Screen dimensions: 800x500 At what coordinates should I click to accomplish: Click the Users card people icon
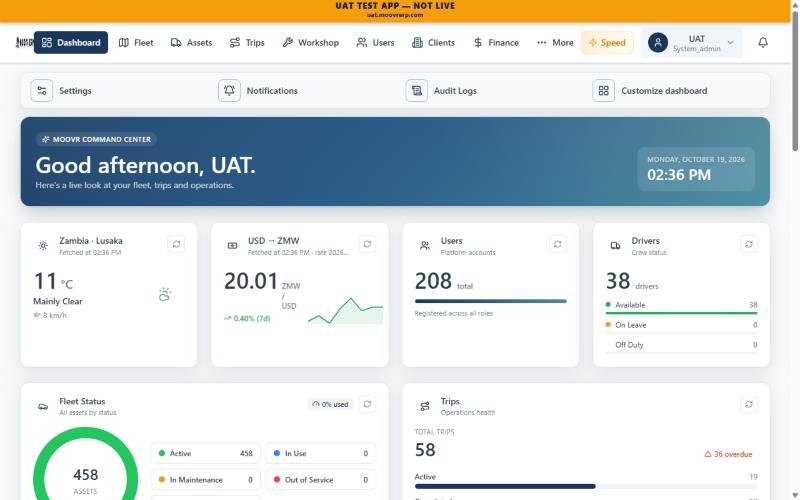424,246
